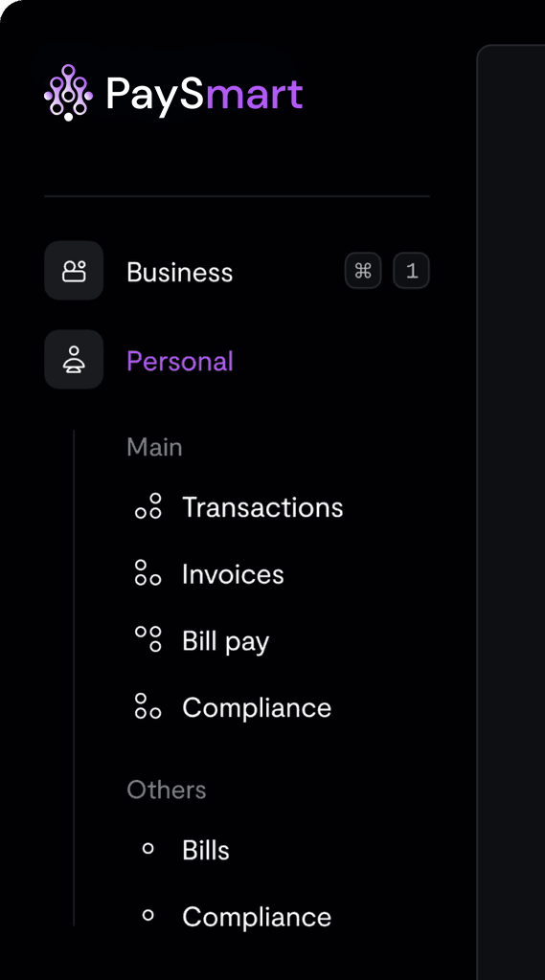Select the Bill pay menu item
Image resolution: width=545 pixels, height=980 pixels.
pos(225,642)
